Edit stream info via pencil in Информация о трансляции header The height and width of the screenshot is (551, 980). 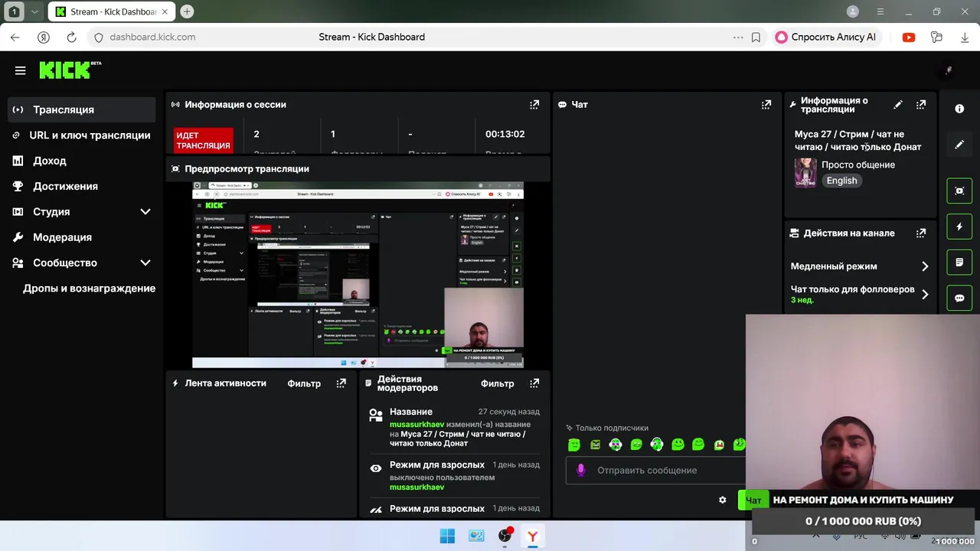[898, 105]
